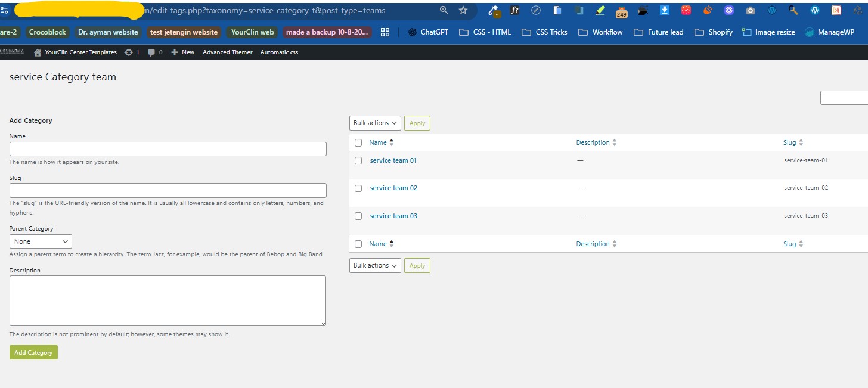Sort the table by the Slug column header
Image resolution: width=868 pixels, height=388 pixels.
tap(790, 143)
